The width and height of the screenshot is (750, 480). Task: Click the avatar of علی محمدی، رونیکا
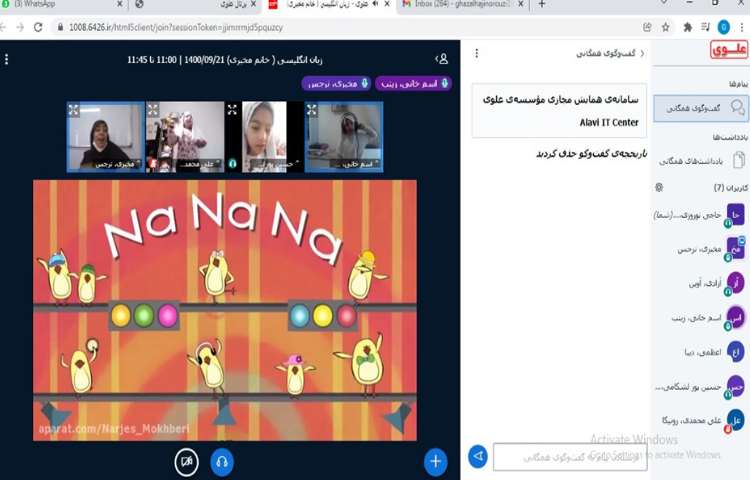(736, 419)
